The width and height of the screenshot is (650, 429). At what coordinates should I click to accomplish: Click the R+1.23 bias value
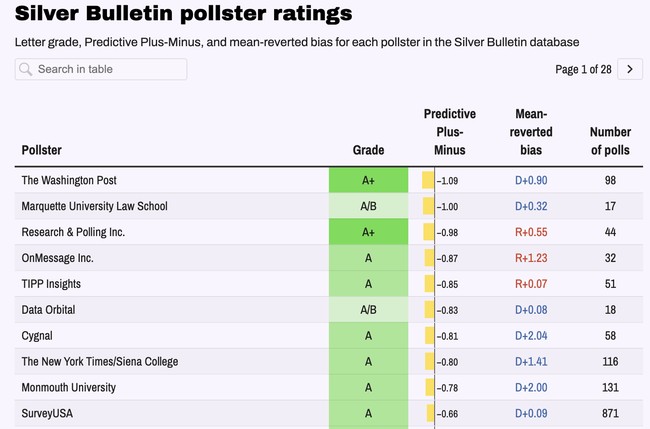(x=530, y=258)
